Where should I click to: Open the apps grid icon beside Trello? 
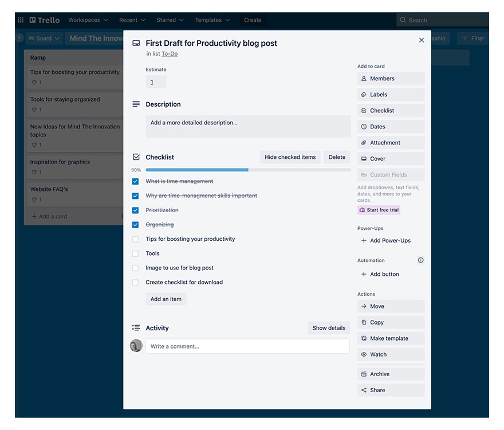click(21, 20)
